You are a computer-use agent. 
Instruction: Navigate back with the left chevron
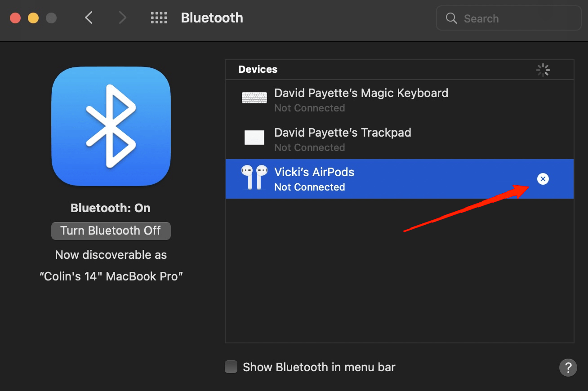click(89, 18)
